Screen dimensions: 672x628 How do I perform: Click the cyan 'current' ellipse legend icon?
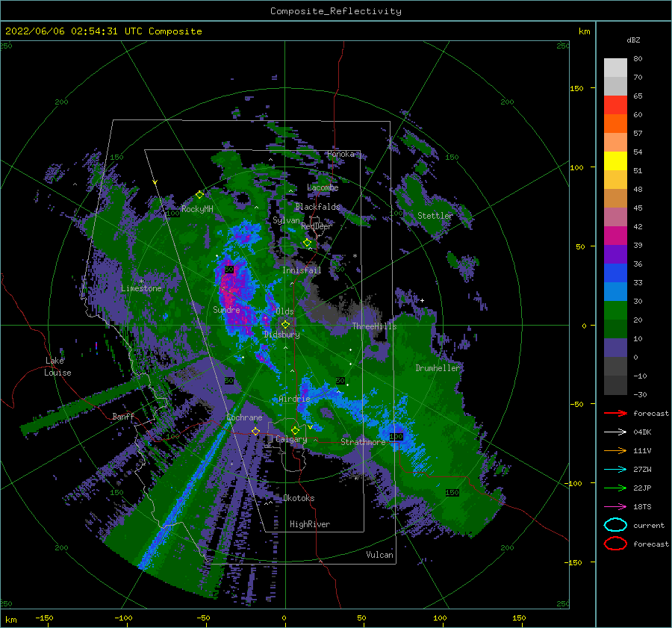click(615, 525)
